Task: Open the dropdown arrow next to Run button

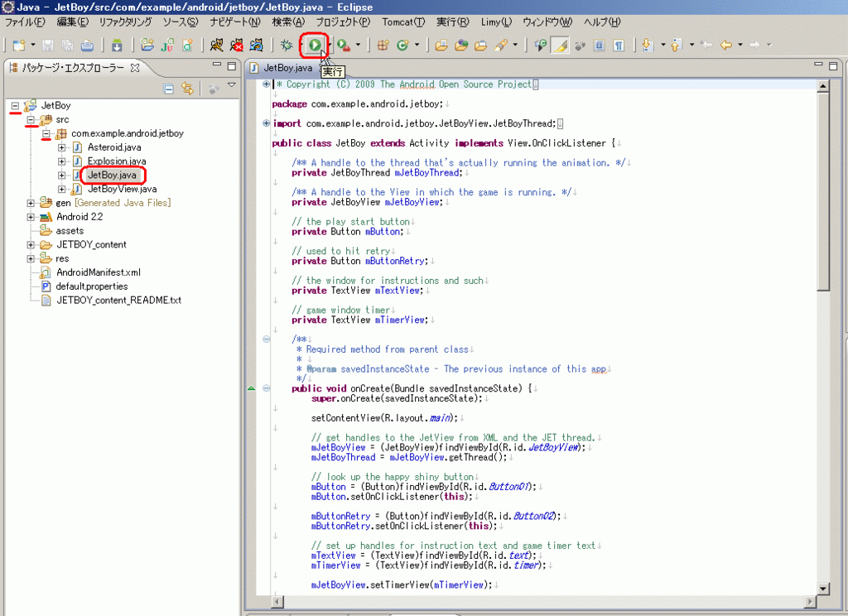Action: pyautogui.click(x=329, y=45)
